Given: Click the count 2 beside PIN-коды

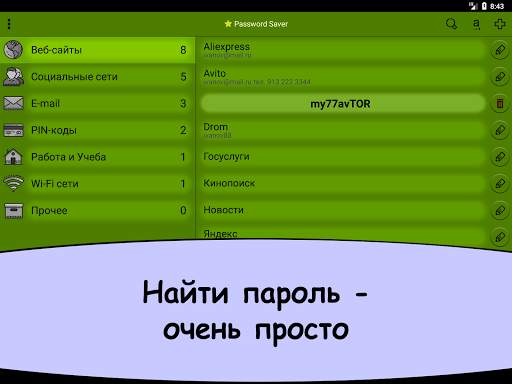Looking at the screenshot, I should tap(183, 130).
